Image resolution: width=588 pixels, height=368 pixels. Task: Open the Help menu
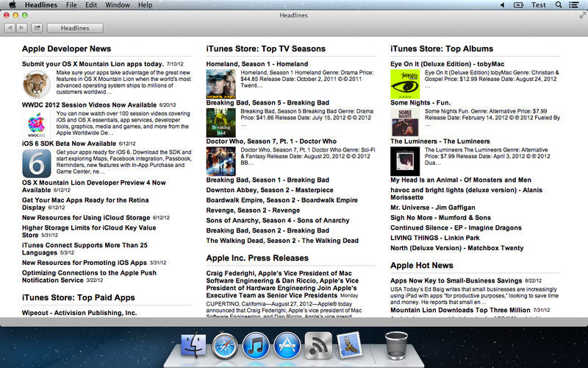[145, 5]
